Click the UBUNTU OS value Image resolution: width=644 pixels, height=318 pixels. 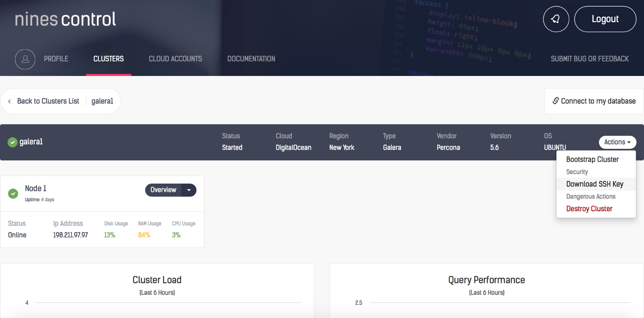[555, 148]
